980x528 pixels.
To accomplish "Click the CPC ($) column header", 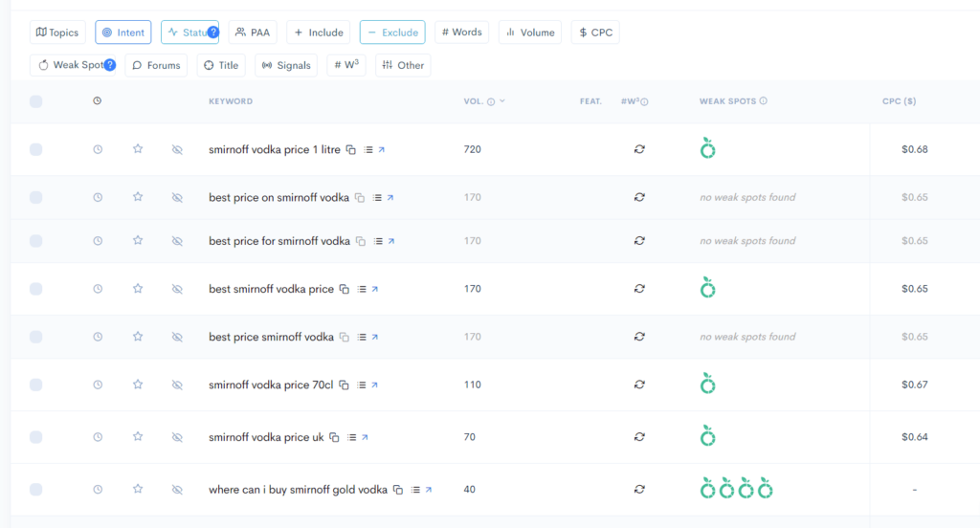I will click(900, 101).
